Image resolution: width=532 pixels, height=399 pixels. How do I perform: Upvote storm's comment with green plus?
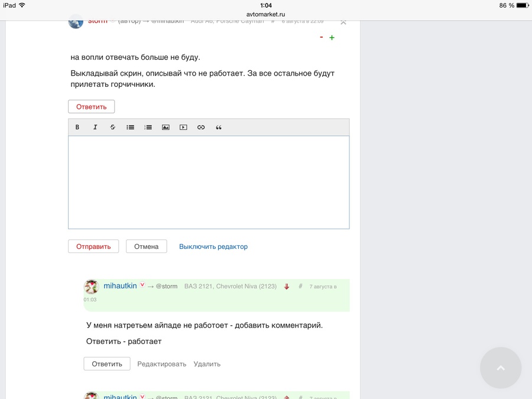(332, 38)
